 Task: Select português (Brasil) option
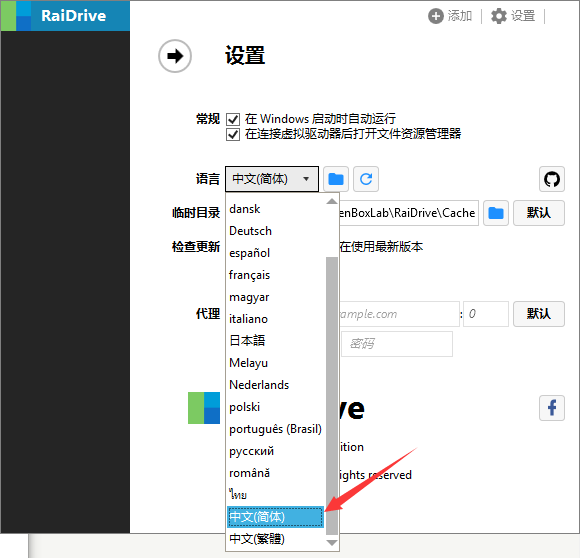tap(276, 429)
